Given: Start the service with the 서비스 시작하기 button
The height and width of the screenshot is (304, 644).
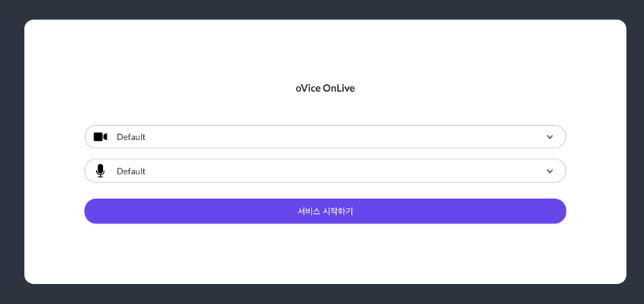Looking at the screenshot, I should (x=325, y=211).
